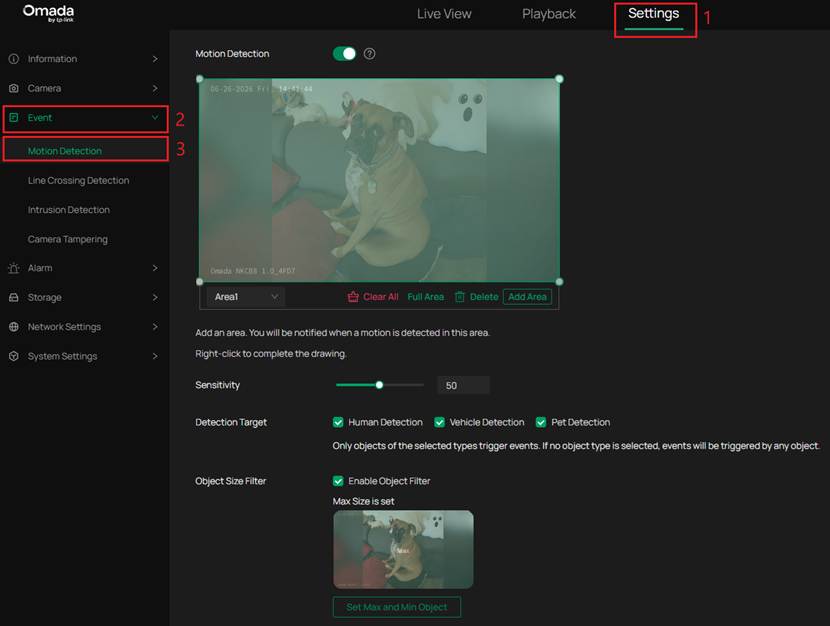Switch to the Playback tab
The width and height of the screenshot is (830, 626).
coord(549,14)
